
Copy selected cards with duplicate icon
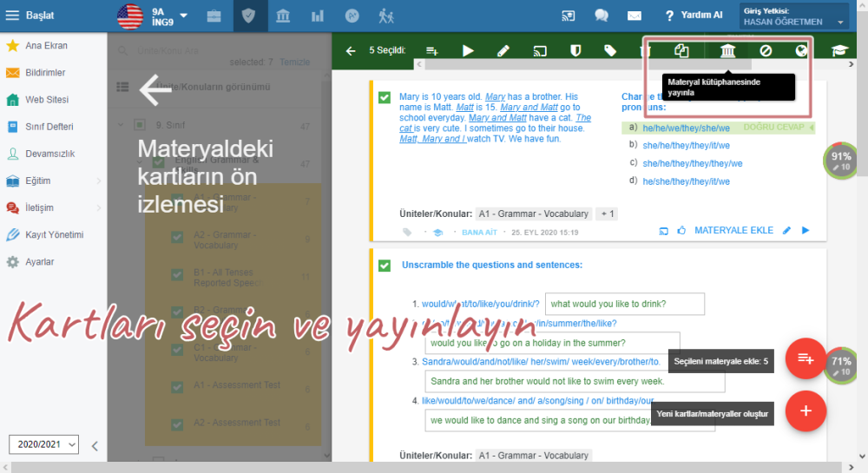pos(681,51)
